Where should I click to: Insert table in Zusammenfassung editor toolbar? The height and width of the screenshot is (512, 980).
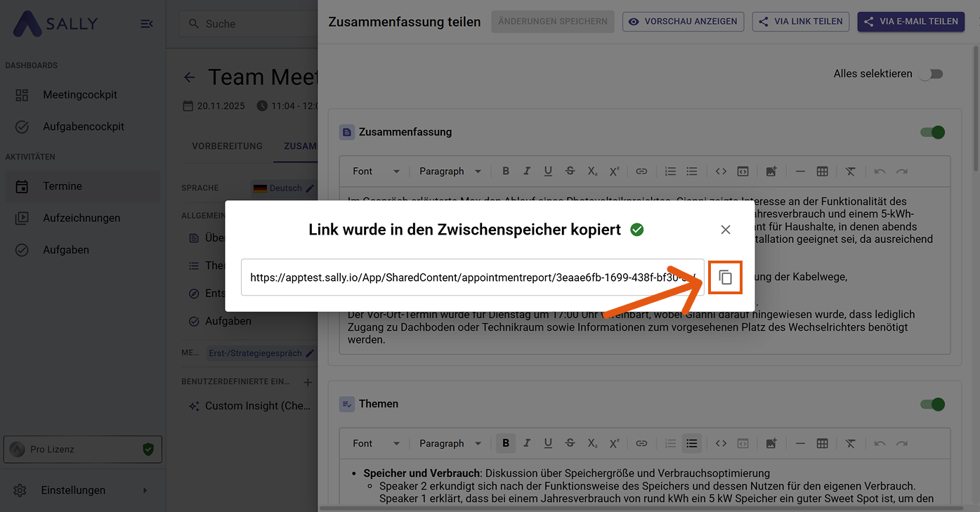click(822, 171)
